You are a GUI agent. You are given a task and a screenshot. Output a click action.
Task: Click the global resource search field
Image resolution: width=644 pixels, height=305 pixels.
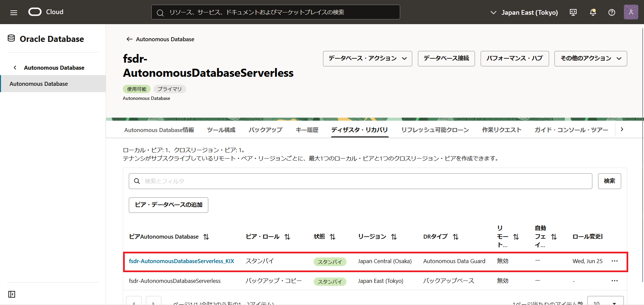pyautogui.click(x=276, y=12)
